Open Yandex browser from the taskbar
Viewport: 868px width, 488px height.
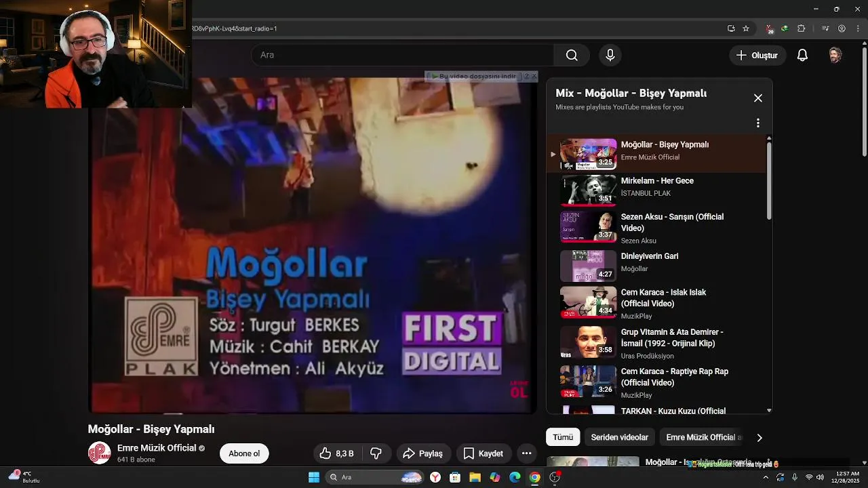coord(435,477)
